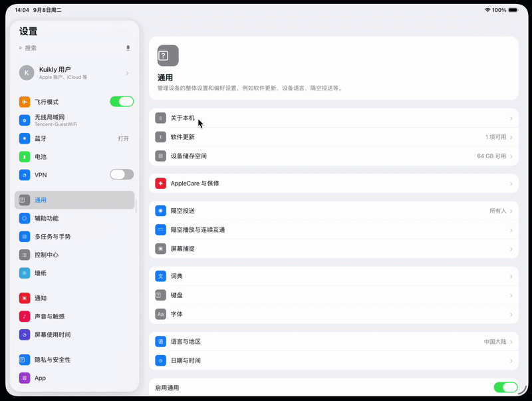The height and width of the screenshot is (401, 532).
Task: Click the Wi-Fi status bar icon
Action: pyautogui.click(x=487, y=10)
